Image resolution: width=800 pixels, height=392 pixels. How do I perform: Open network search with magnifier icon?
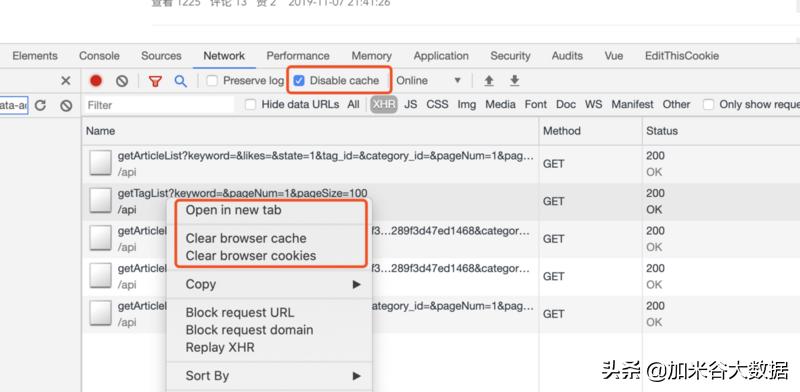[181, 81]
